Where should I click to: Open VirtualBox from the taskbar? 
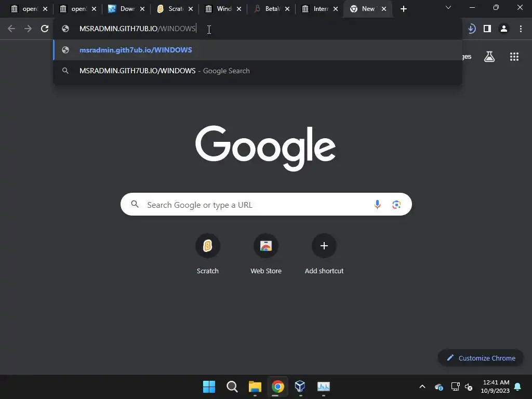[x=300, y=387]
